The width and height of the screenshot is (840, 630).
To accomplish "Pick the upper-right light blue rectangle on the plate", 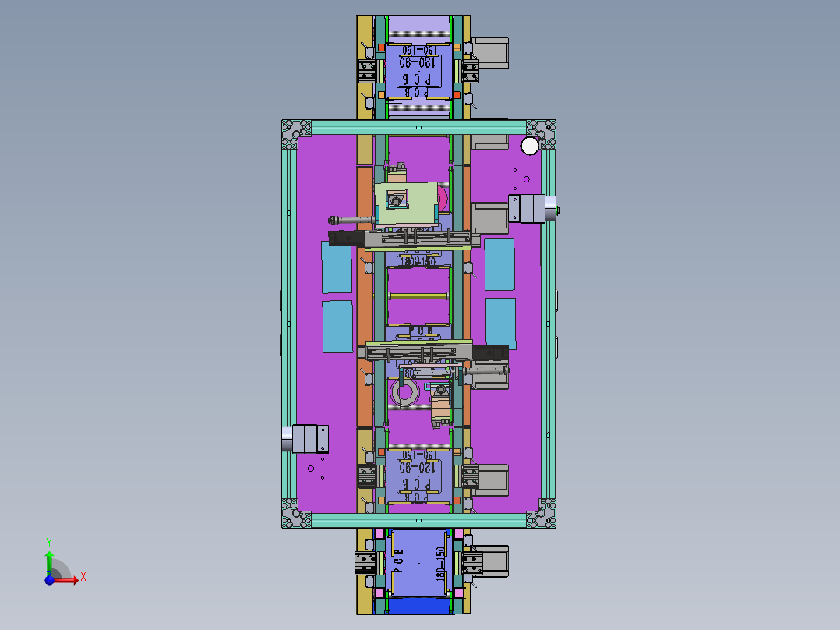I will coord(499,264).
